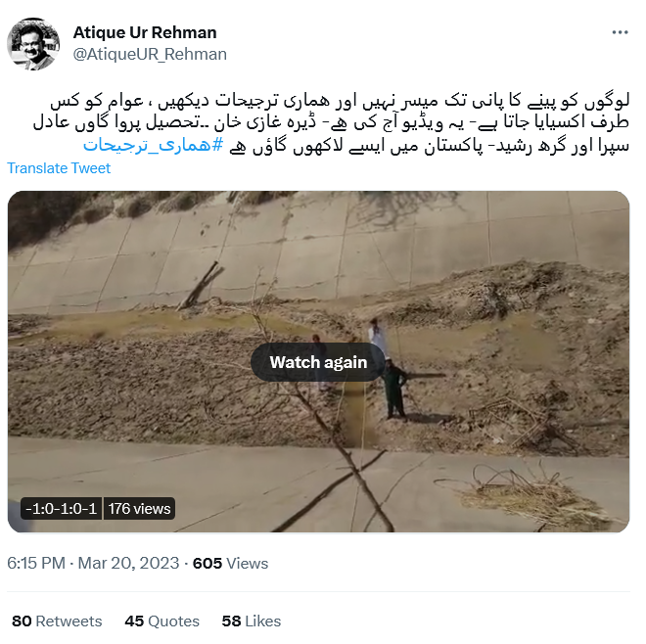Open the Atique Ur Rehman display name

[x=145, y=32]
